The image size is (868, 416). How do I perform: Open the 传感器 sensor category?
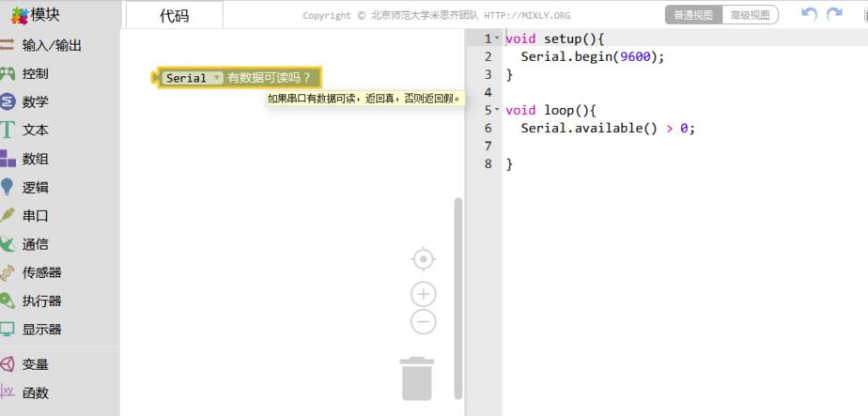click(42, 272)
